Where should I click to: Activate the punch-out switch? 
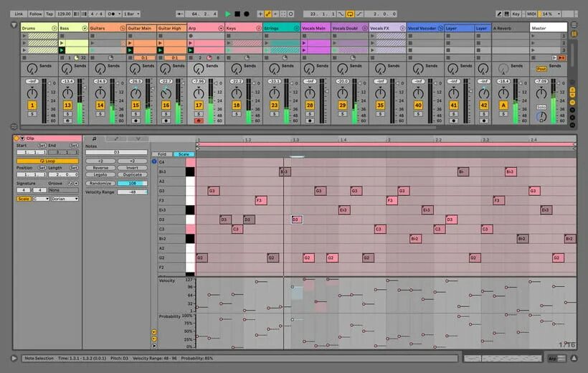(x=359, y=14)
